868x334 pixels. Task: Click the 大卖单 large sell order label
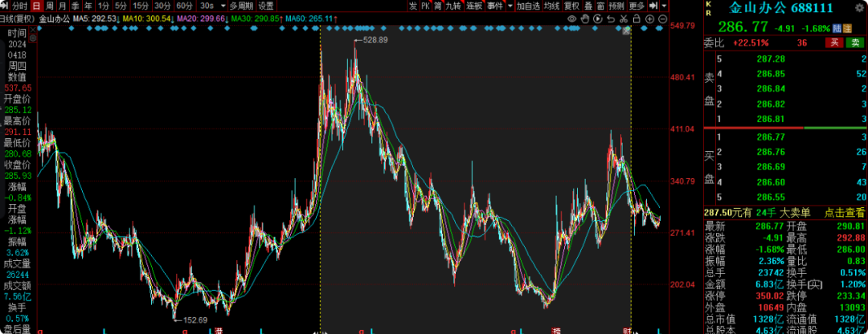click(796, 212)
